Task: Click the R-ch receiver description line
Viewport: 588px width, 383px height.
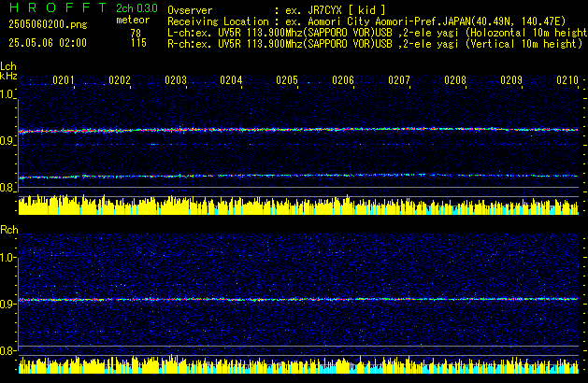Action: 375,44
